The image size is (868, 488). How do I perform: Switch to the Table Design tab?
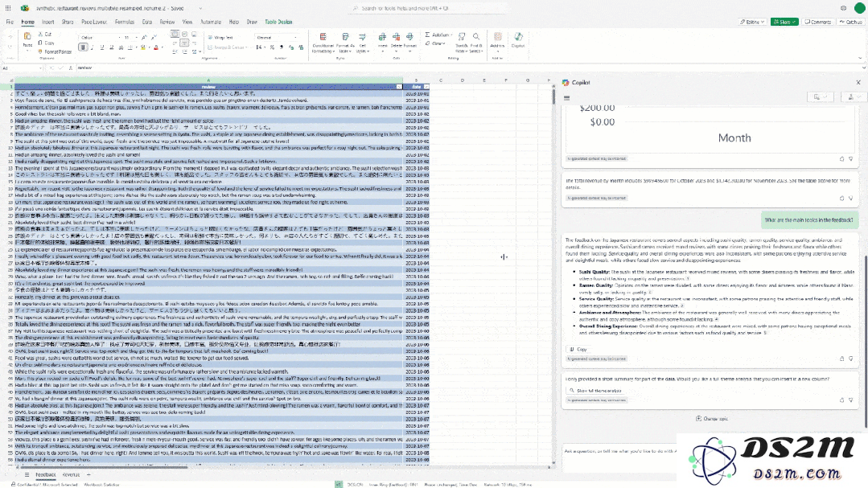[278, 23]
